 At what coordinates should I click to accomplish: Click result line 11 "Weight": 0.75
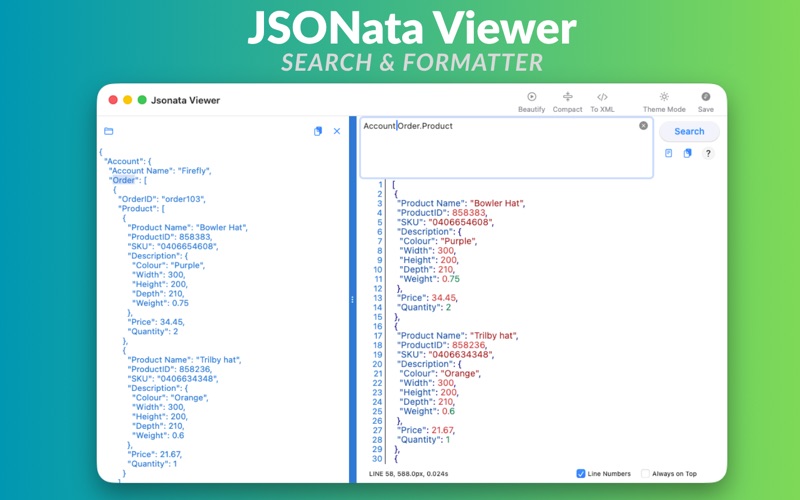tap(430, 279)
